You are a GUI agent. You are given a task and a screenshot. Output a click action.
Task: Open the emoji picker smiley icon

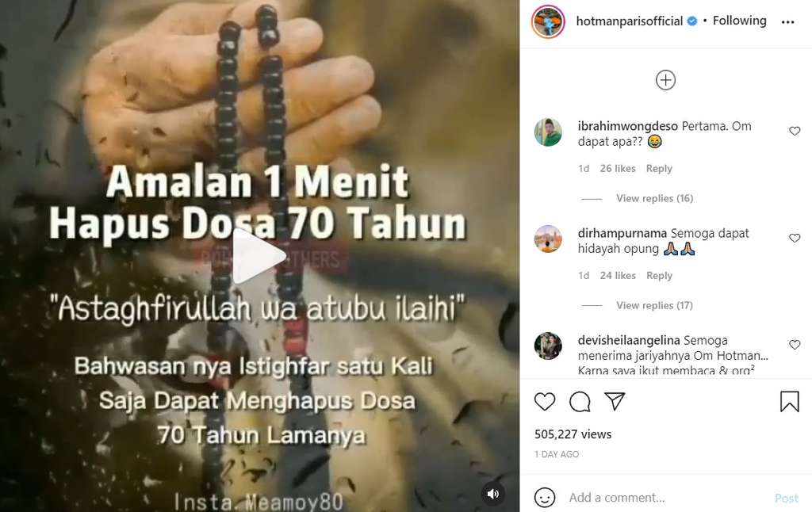pos(544,498)
